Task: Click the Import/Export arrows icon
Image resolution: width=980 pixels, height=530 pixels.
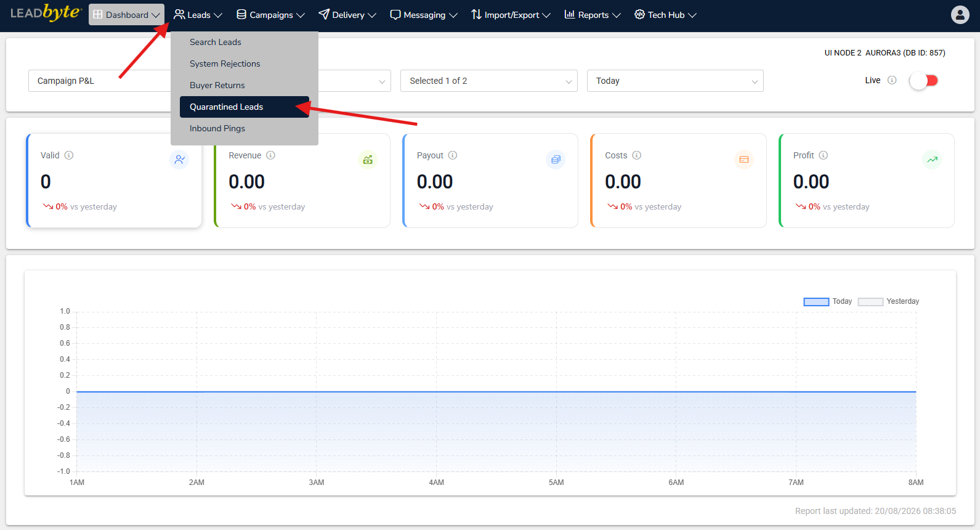Action: tap(476, 14)
